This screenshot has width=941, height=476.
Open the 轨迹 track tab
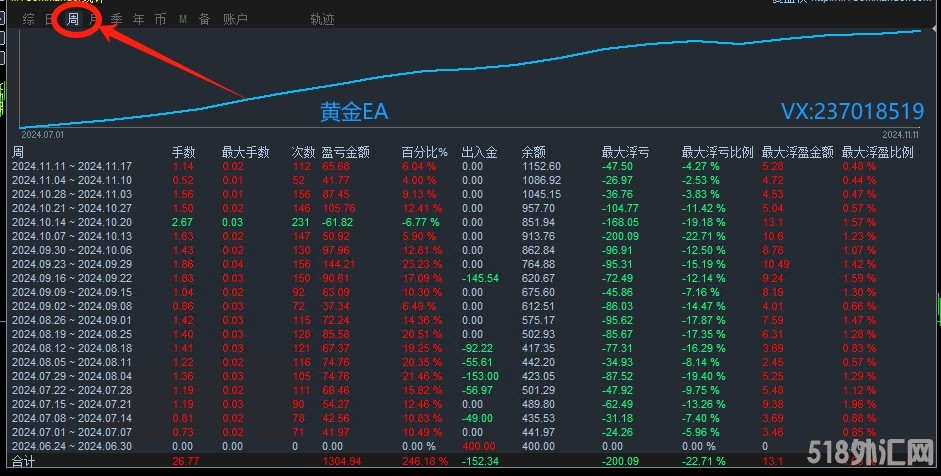[x=322, y=19]
